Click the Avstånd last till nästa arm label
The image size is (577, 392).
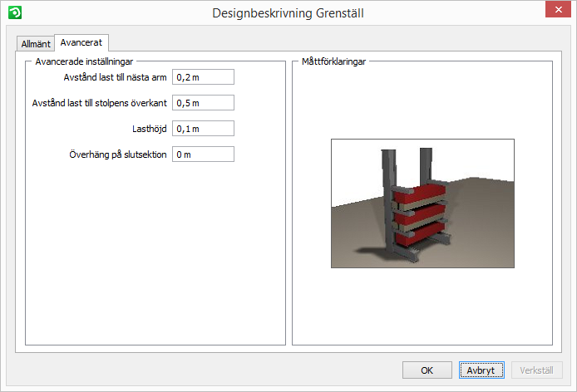pos(116,77)
